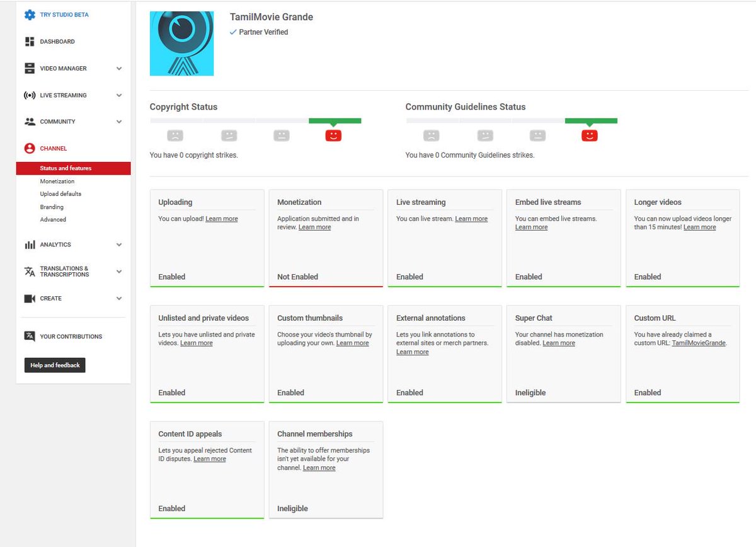Click the first gray sad face under Copyright Status
The image size is (756, 547).
point(175,135)
